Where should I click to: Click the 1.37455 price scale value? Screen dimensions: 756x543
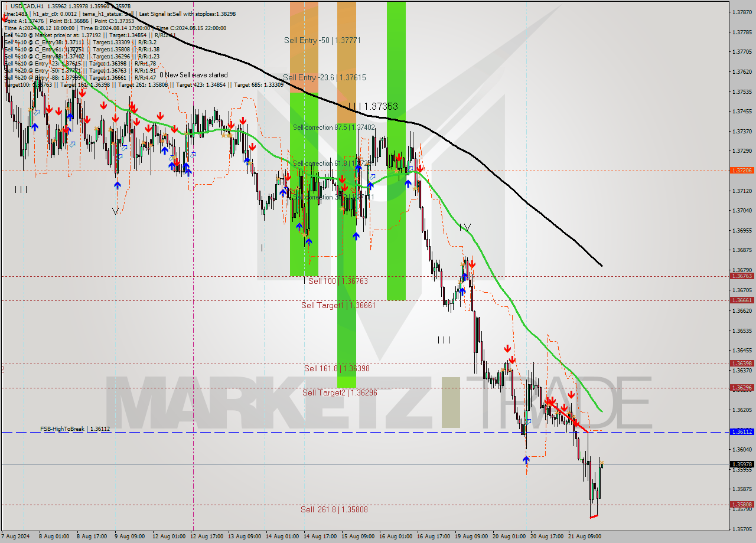742,111
